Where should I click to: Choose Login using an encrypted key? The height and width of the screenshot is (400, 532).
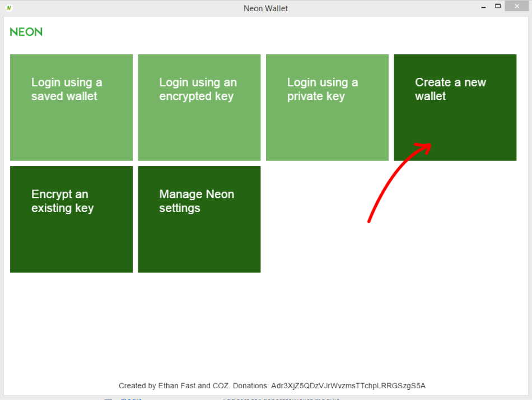199,107
